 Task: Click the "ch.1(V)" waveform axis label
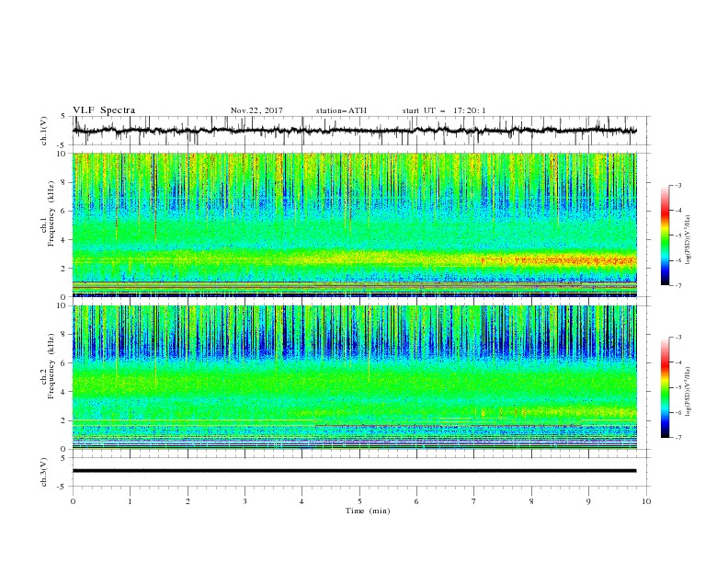[x=44, y=131]
